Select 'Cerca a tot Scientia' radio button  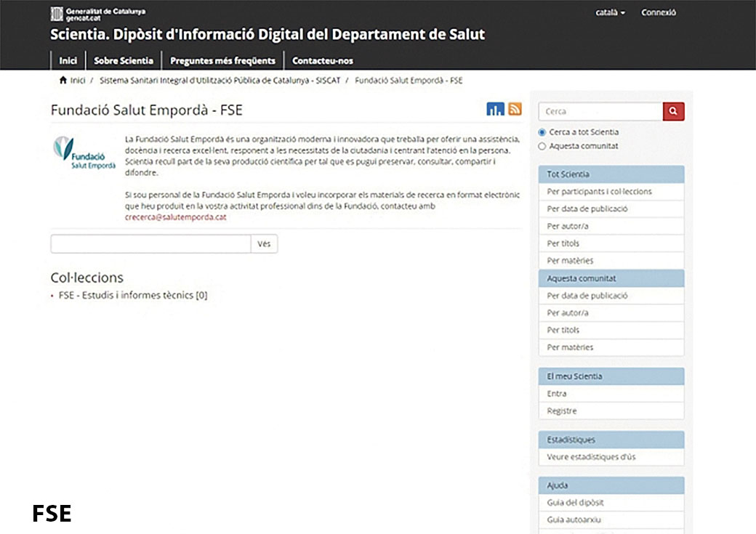pos(542,132)
